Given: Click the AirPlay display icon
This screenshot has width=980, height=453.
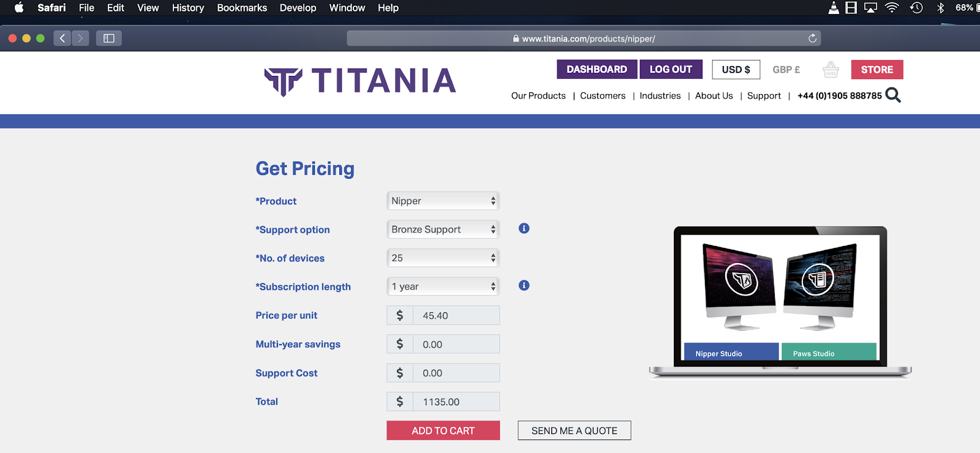Looking at the screenshot, I should (x=870, y=8).
